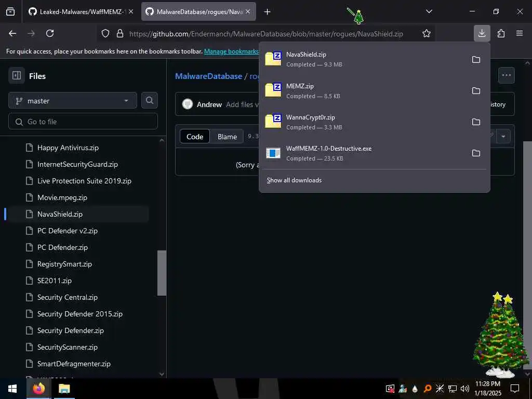The image size is (532, 399).
Task: Open the master branch dropdown
Action: coord(73,100)
